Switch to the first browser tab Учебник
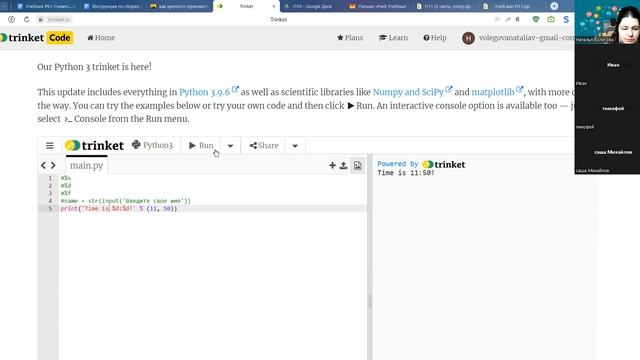Viewport: 640px width, 360px height. [45, 6]
